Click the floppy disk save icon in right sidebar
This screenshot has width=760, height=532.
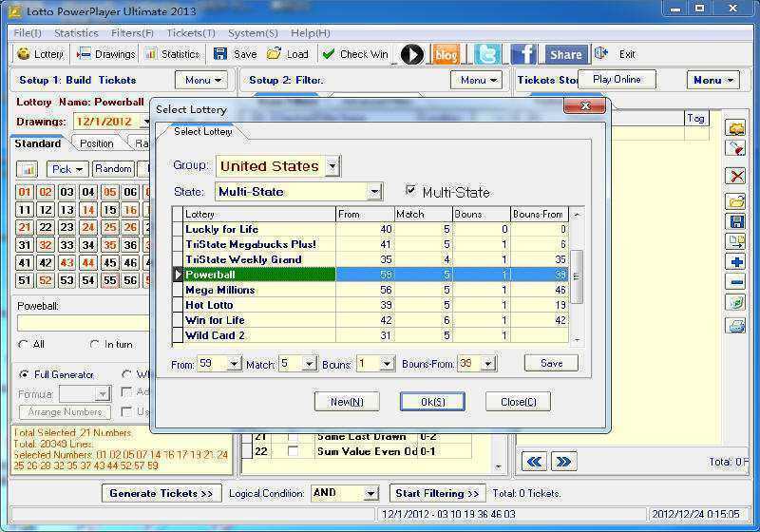coord(737,222)
